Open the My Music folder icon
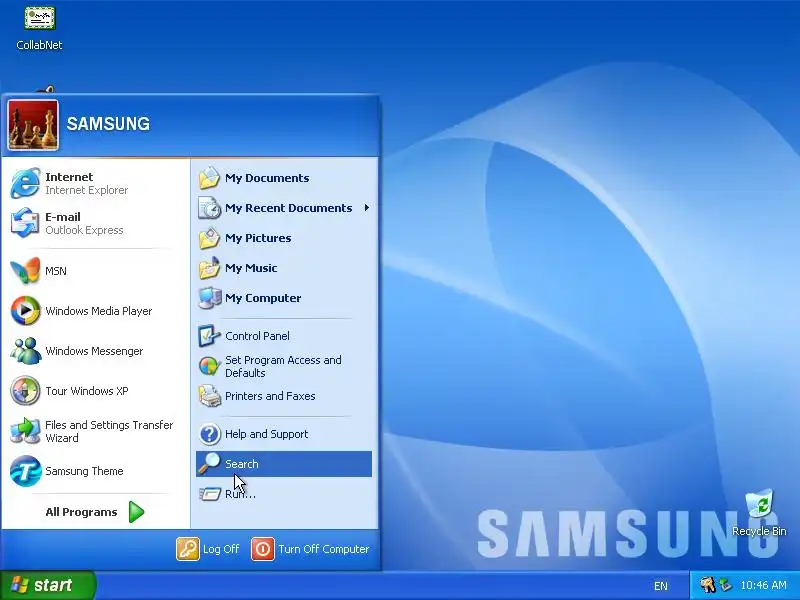This screenshot has width=800, height=600. (209, 268)
